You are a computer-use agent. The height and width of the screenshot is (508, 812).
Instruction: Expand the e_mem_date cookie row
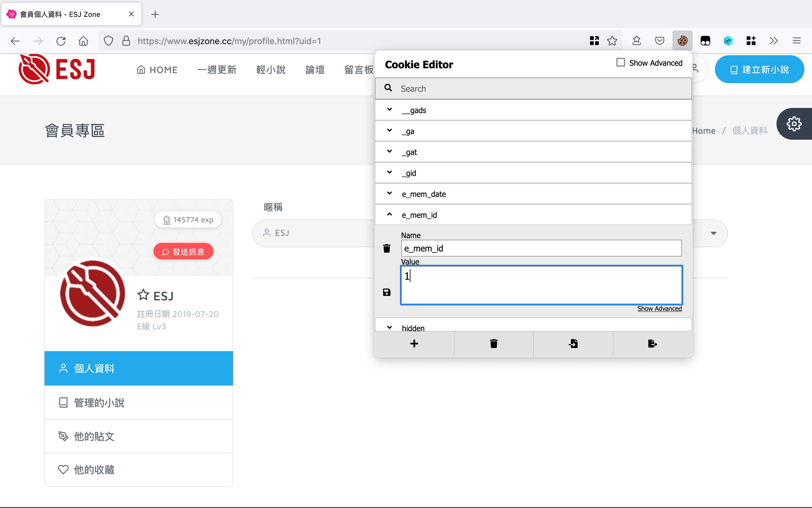tap(533, 194)
